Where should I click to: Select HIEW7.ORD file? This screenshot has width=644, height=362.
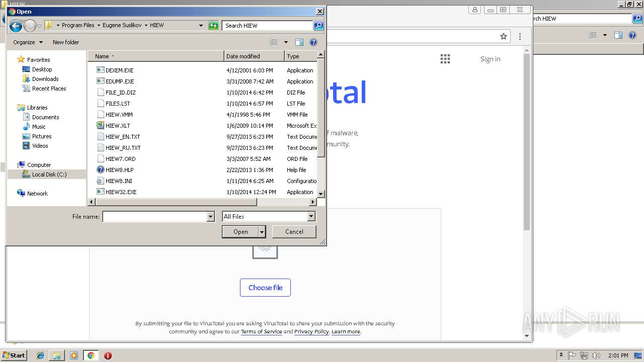click(x=120, y=159)
